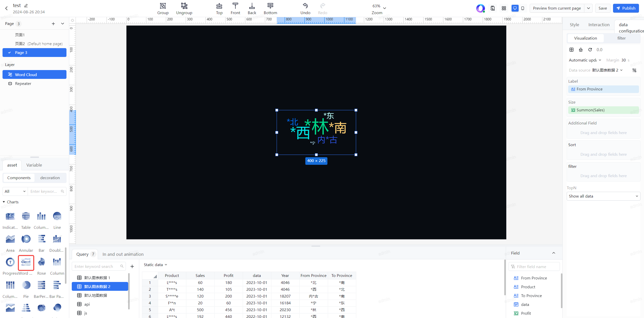Screen dimensions: 644x318
Task: Open the AI assistant circle icon
Action: [x=480, y=8]
